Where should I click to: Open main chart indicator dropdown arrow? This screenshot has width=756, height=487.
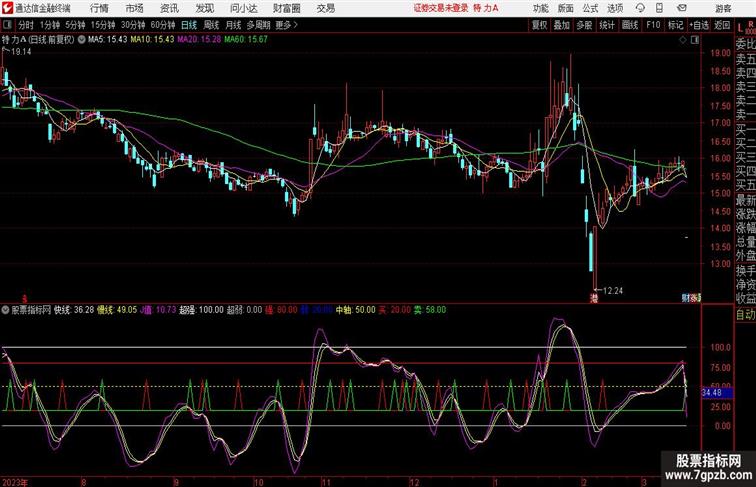click(x=81, y=40)
